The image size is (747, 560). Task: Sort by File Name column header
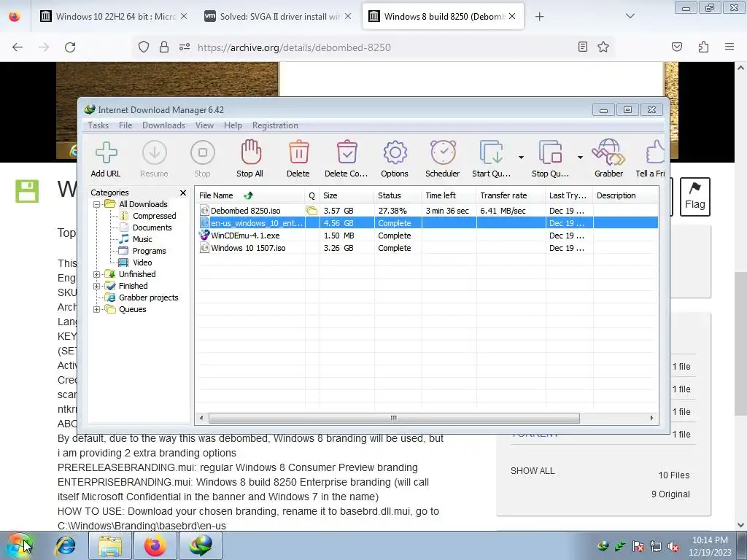click(x=250, y=195)
